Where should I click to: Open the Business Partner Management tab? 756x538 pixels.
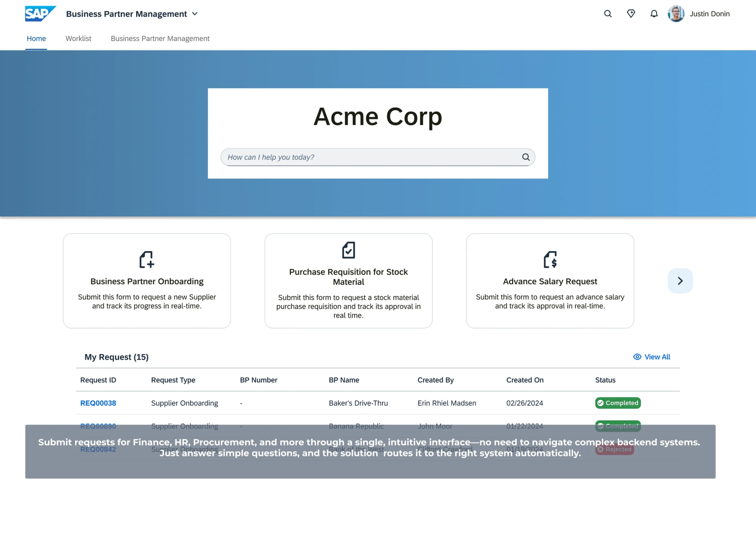(160, 38)
